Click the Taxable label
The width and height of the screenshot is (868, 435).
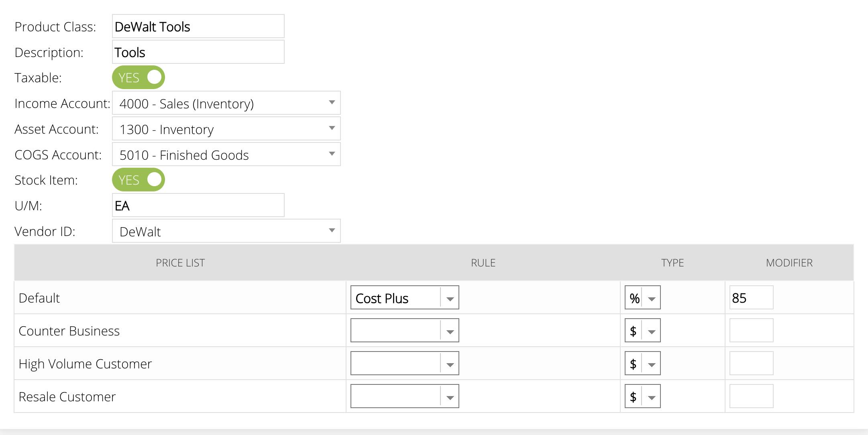[x=38, y=78]
